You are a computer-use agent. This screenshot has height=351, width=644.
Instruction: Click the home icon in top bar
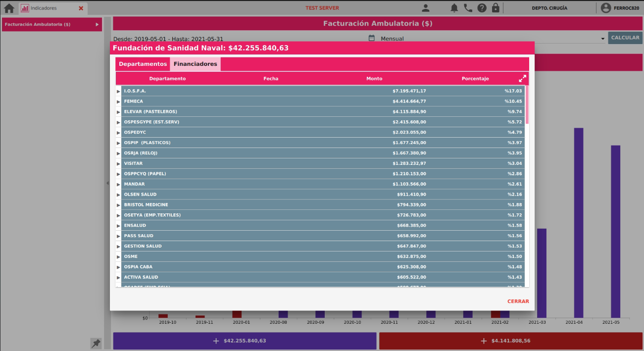(9, 8)
